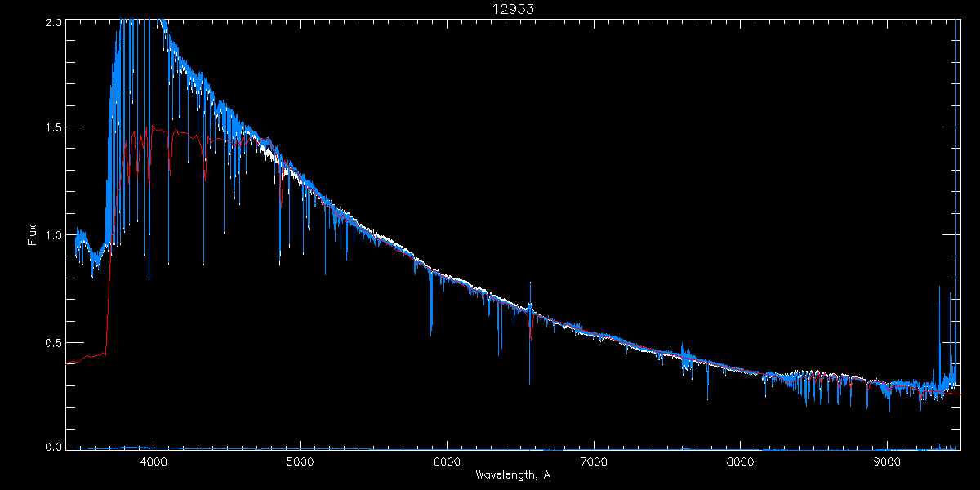Click the 1.0 flux tick label
Image resolution: width=980 pixels, height=490 pixels.
point(54,235)
